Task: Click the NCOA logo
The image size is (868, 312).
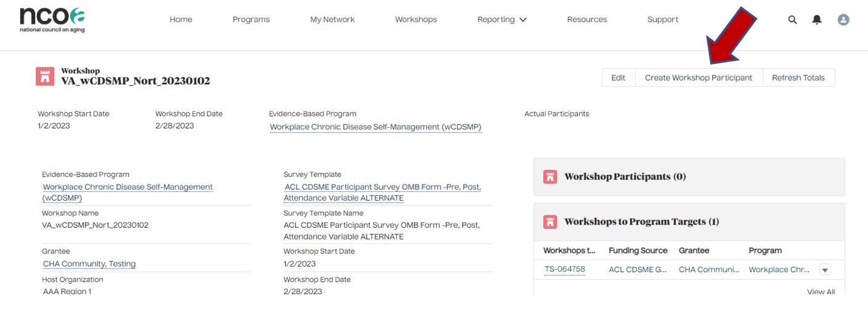Action: [x=52, y=20]
